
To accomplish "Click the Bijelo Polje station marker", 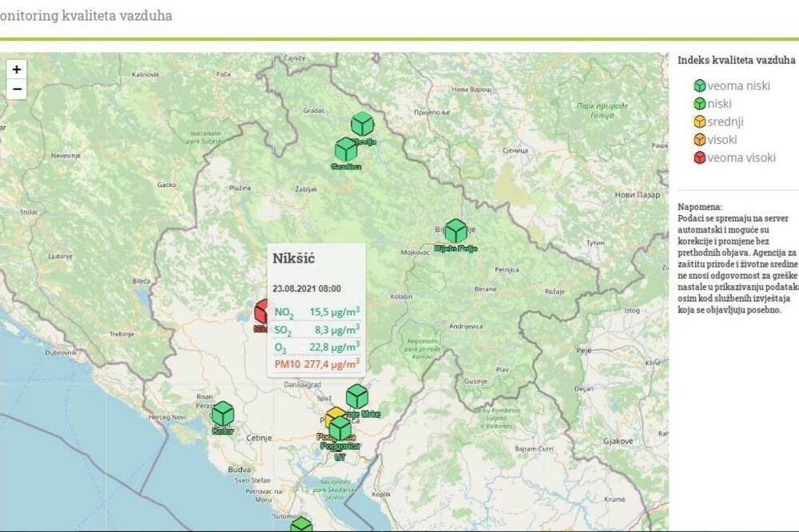I will tap(455, 231).
